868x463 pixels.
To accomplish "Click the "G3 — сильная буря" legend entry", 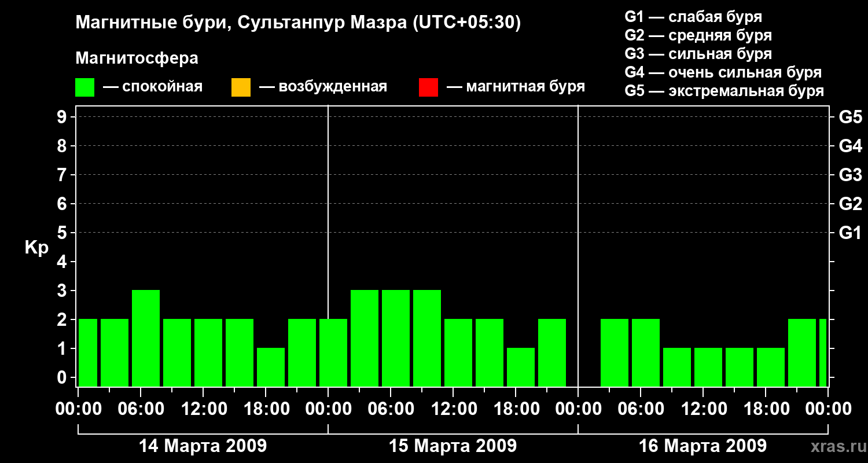I will (698, 54).
